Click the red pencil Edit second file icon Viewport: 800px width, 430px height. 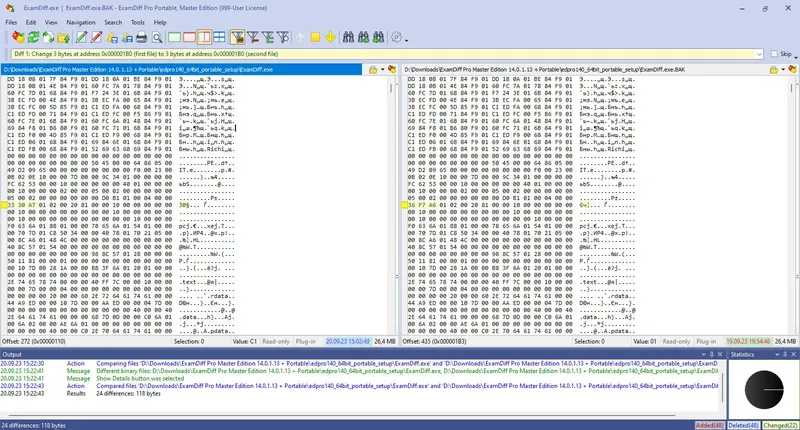96,37
